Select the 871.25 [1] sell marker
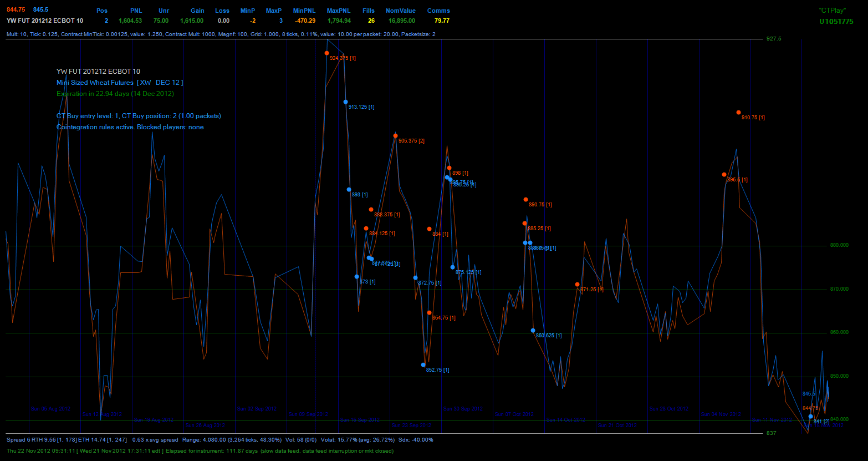Viewport: 868px width, 461px height. click(577, 285)
